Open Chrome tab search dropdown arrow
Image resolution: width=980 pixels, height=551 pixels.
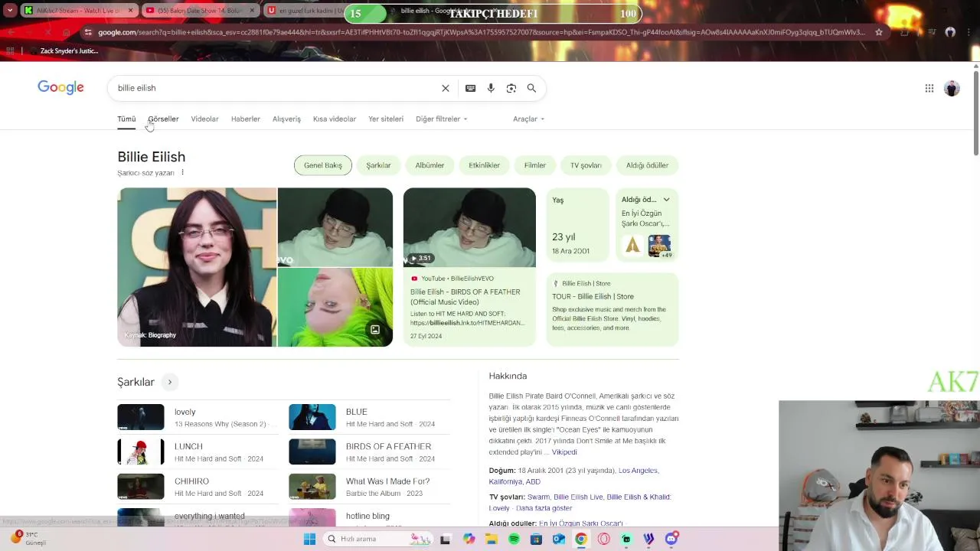(x=10, y=11)
